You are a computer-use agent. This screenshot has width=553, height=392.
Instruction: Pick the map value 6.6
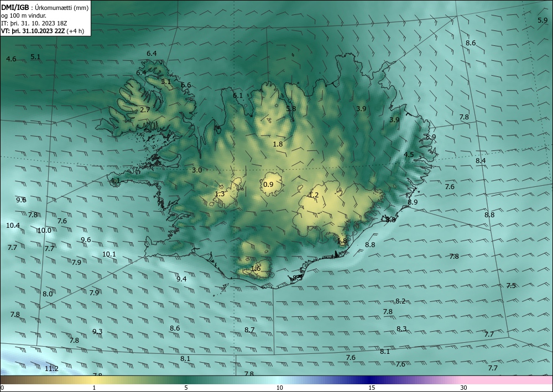coord(186,85)
